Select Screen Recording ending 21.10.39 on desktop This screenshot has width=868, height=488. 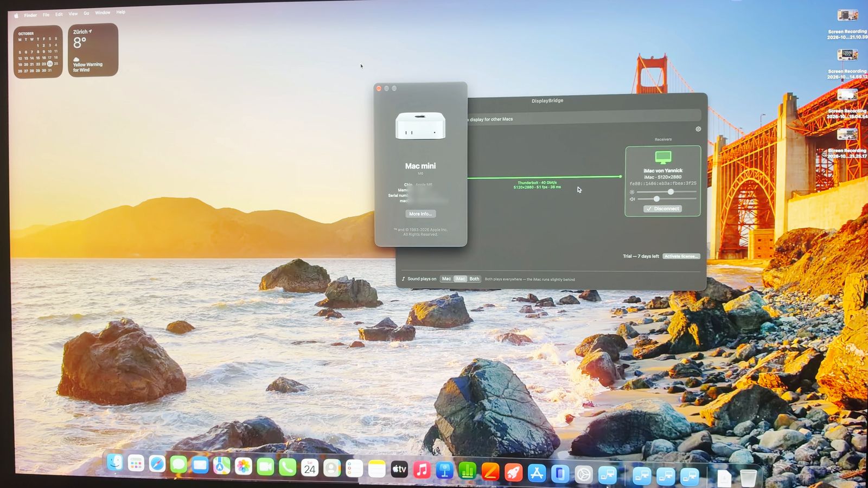[x=847, y=24]
